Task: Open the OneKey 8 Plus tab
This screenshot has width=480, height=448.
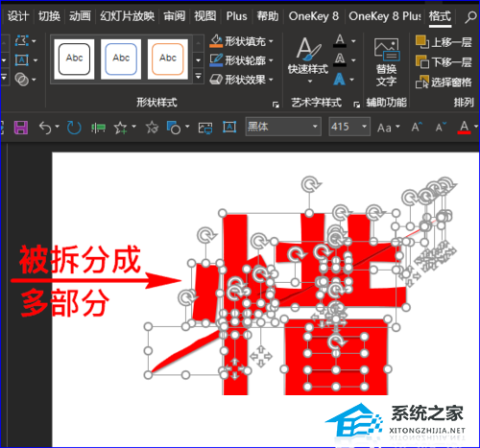Action: [x=385, y=16]
